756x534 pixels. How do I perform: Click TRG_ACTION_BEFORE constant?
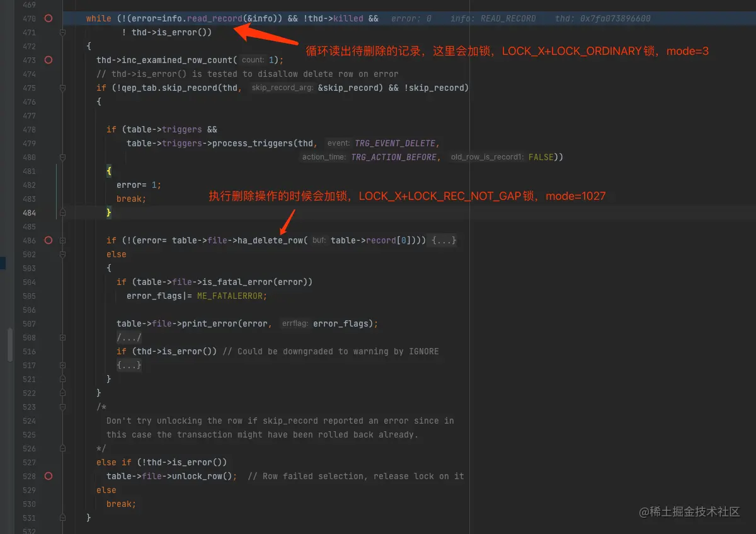click(x=394, y=157)
